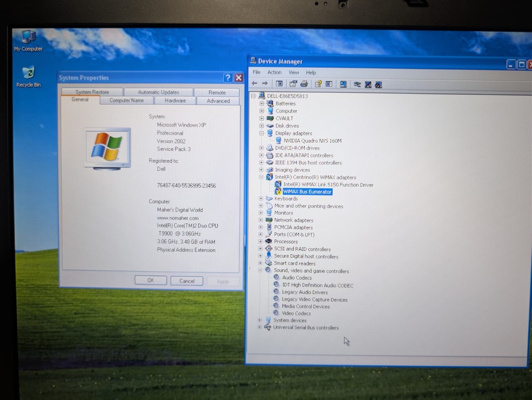Open the Action menu
This screenshot has width=532, height=400.
click(274, 72)
